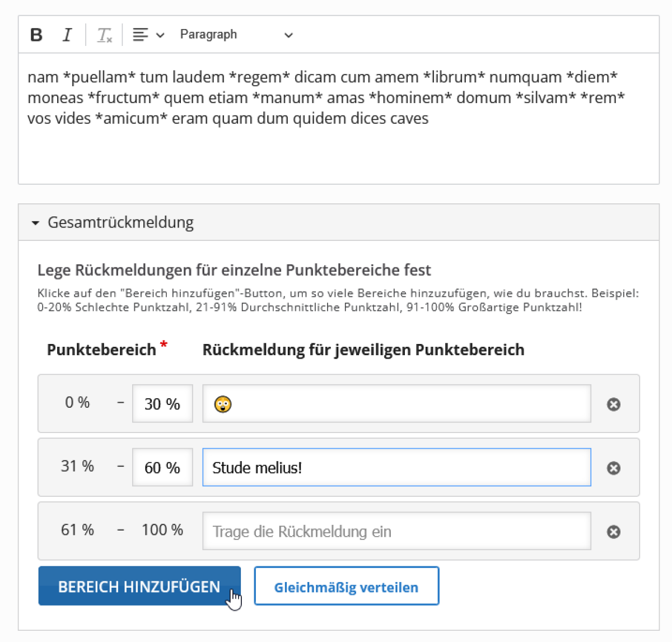Focus the 'Trage die Rückmeldung ein' field
The height and width of the screenshot is (642, 672).
396,532
